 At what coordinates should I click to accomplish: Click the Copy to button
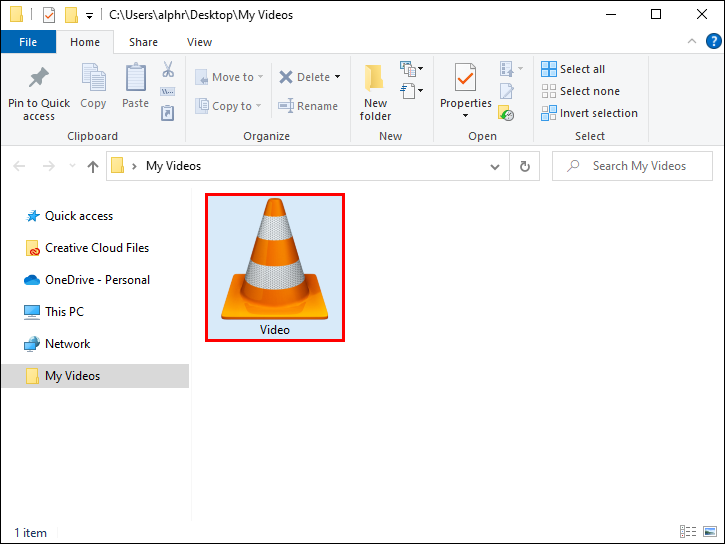tap(228, 106)
